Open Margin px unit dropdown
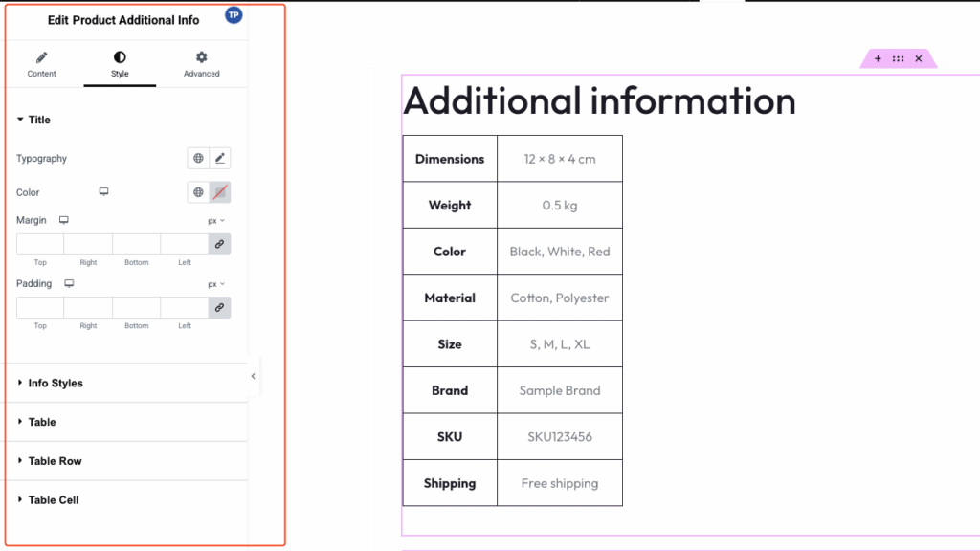 216,221
